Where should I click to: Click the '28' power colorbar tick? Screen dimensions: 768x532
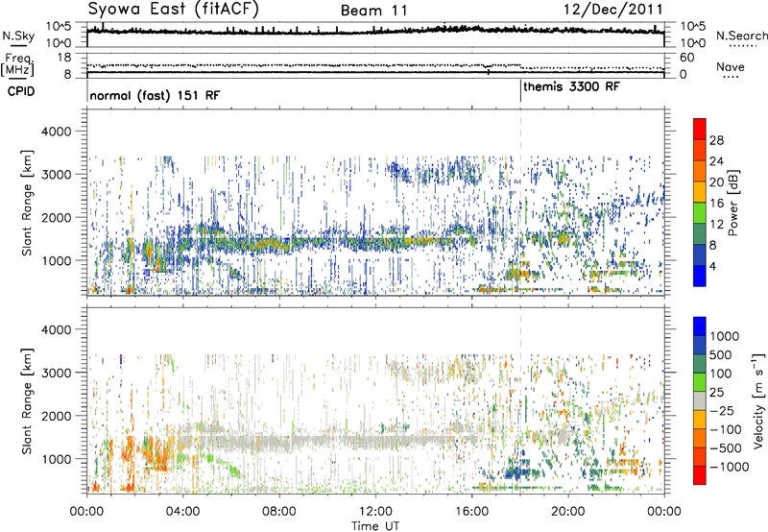[x=716, y=140]
